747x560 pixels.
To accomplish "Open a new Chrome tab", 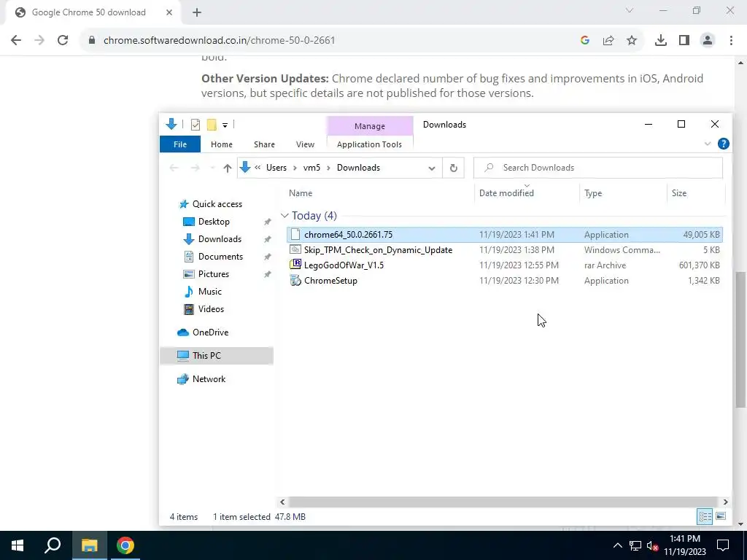I will 197,13.
